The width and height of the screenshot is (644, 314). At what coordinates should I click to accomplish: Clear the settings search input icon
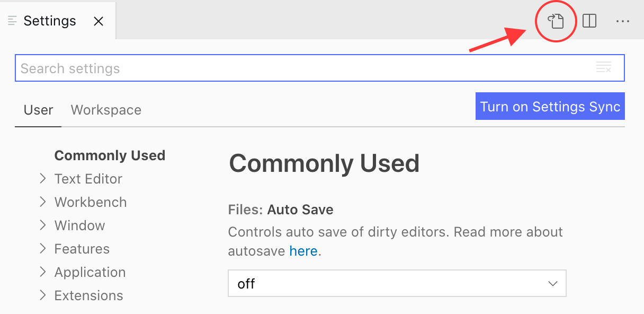604,68
